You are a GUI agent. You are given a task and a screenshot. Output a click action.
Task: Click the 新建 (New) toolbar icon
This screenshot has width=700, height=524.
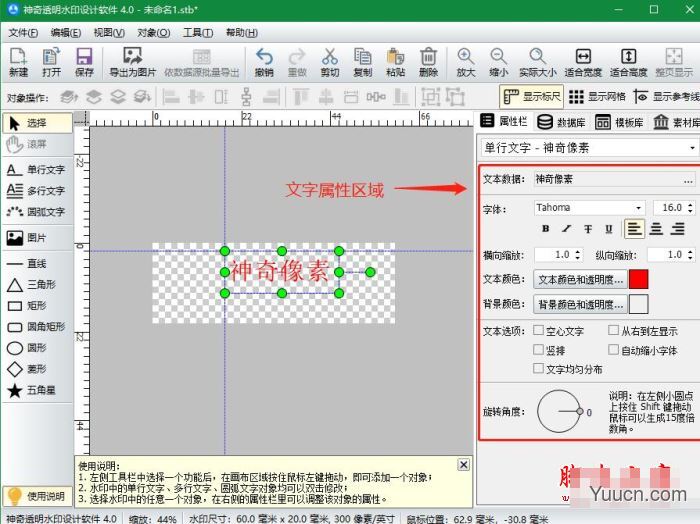[18, 62]
